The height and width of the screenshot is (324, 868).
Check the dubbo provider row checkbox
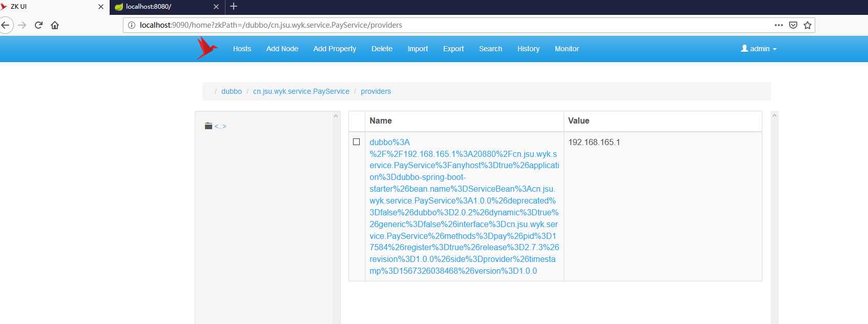[x=357, y=142]
